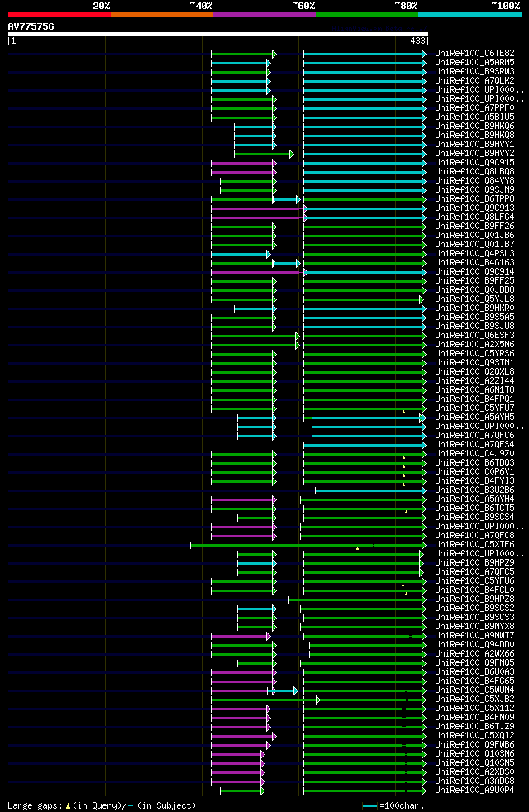Select the UniRef100_B9HVY1 label
The image size is (529, 812).
click(474, 145)
